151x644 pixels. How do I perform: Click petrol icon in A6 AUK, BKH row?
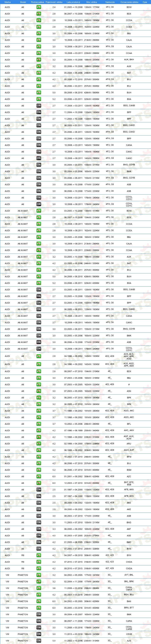coord(39,60)
